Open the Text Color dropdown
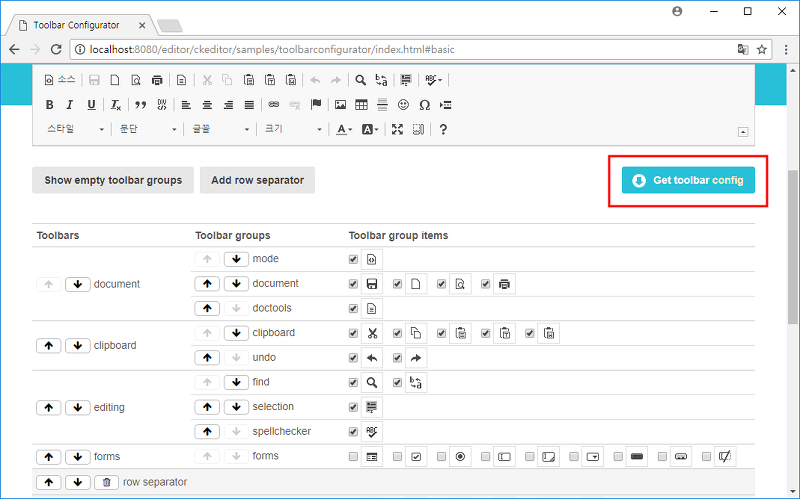The height and width of the screenshot is (499, 800). [x=344, y=130]
